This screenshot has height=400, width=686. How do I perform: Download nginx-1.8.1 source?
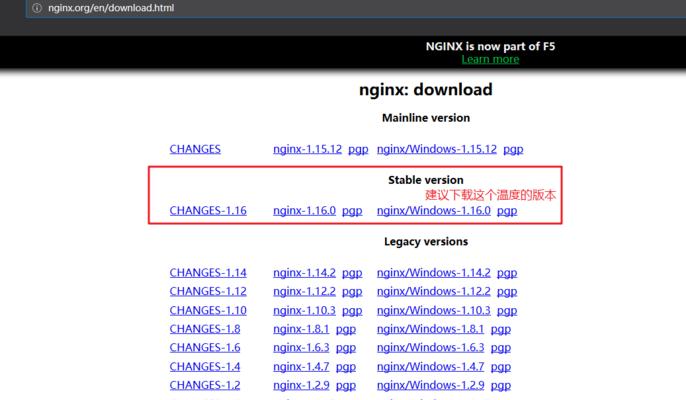pos(301,329)
